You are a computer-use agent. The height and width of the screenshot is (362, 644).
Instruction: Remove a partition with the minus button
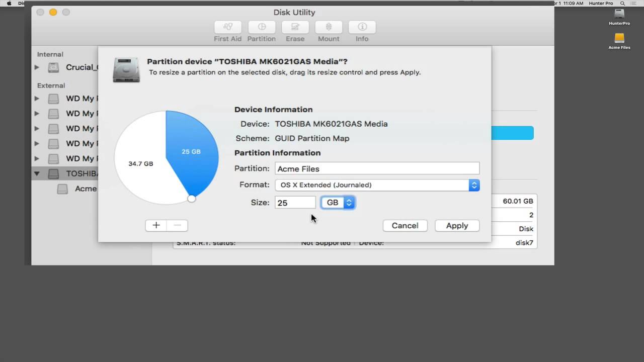coord(177,225)
